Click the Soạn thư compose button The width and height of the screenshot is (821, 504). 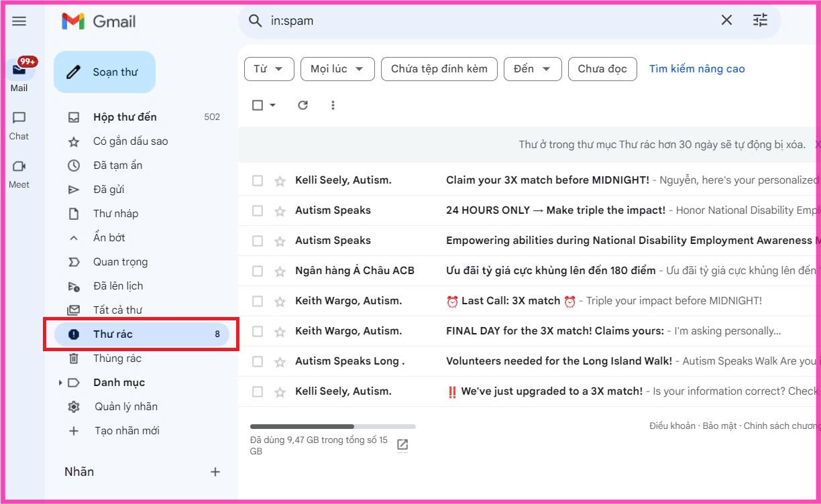point(105,72)
